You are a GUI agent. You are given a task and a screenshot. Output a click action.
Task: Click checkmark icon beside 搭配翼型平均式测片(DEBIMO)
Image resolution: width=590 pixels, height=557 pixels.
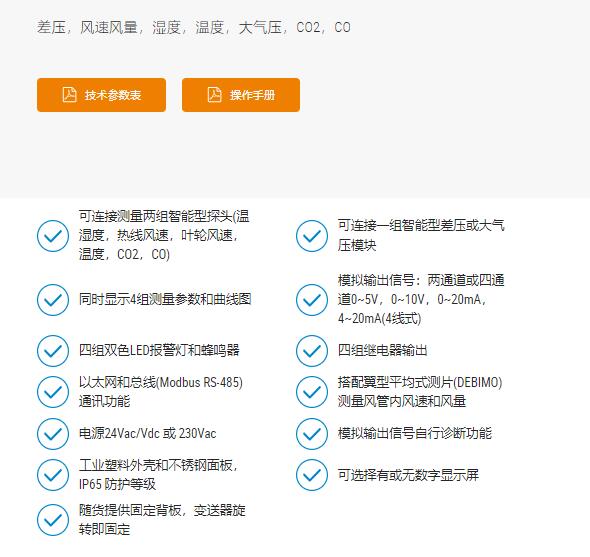(312, 392)
